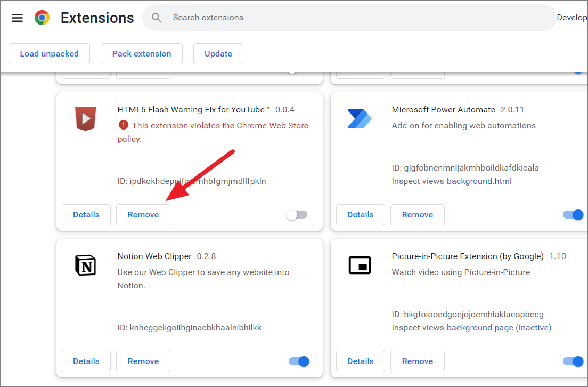This screenshot has width=588, height=387.
Task: Select the ID ipdkokhdeppi… text
Action: [192, 181]
